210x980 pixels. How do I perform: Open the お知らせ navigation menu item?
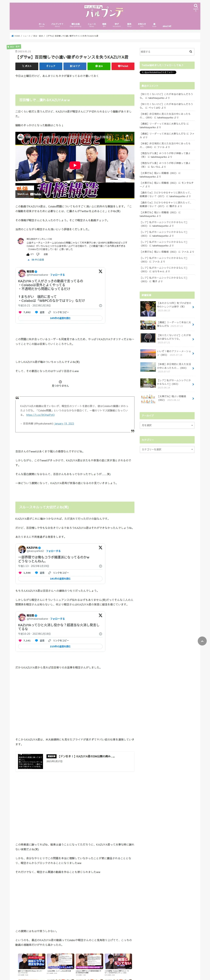pyautogui.click(x=142, y=25)
